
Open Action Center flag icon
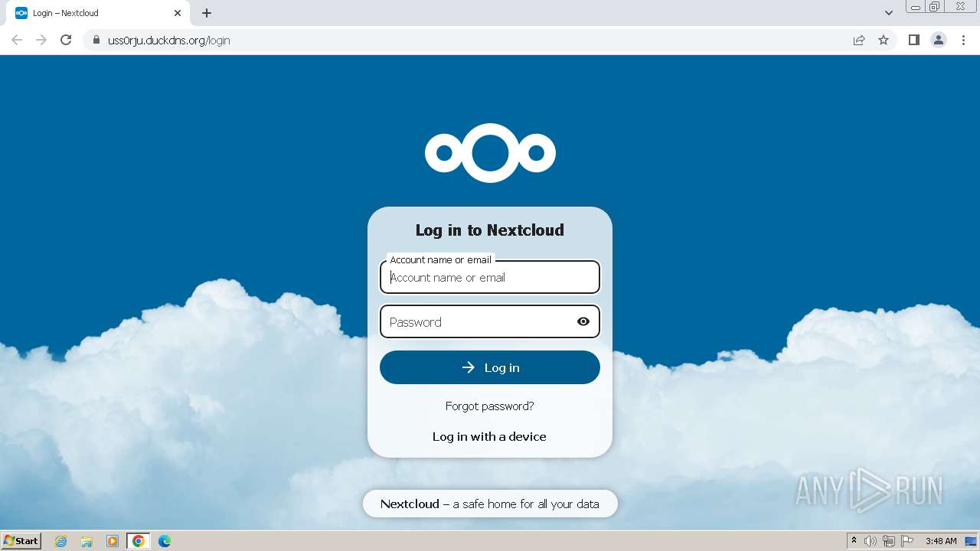(907, 541)
